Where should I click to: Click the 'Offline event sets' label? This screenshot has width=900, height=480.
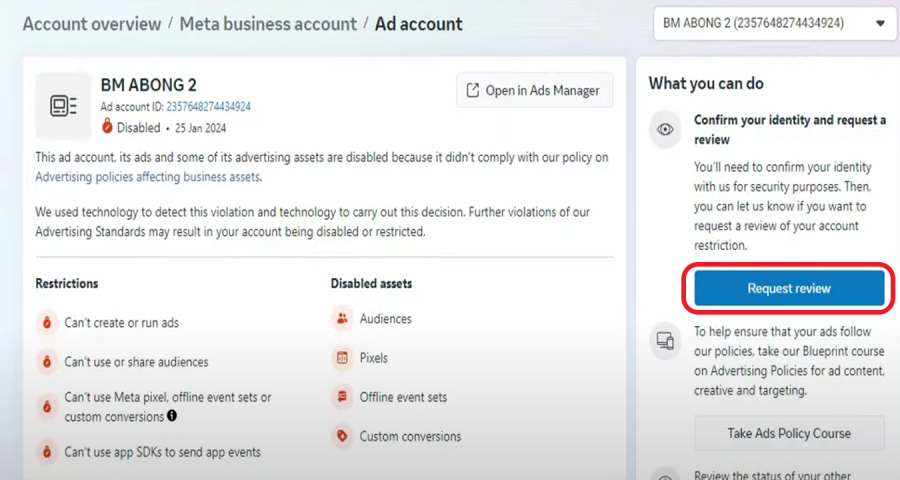tap(403, 397)
